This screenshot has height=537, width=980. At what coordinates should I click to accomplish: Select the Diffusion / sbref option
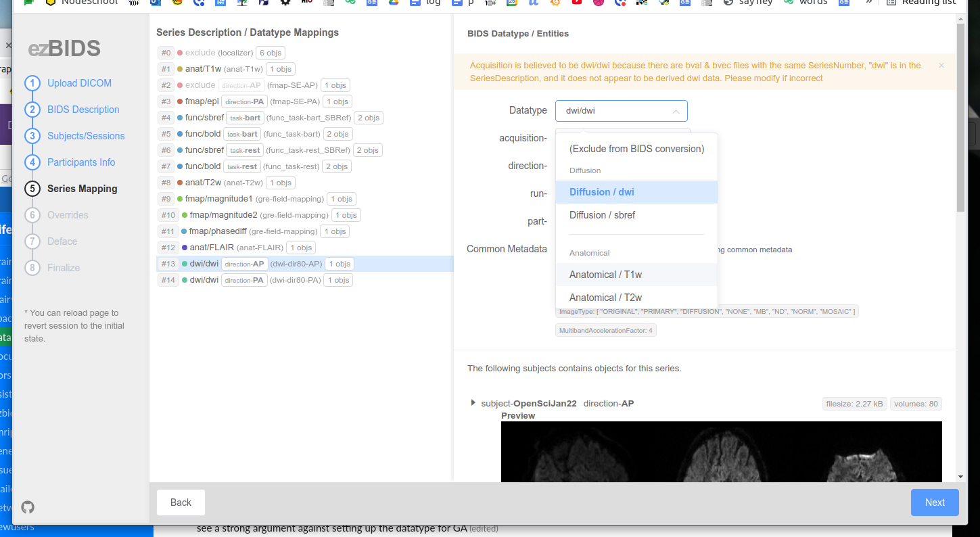click(602, 214)
